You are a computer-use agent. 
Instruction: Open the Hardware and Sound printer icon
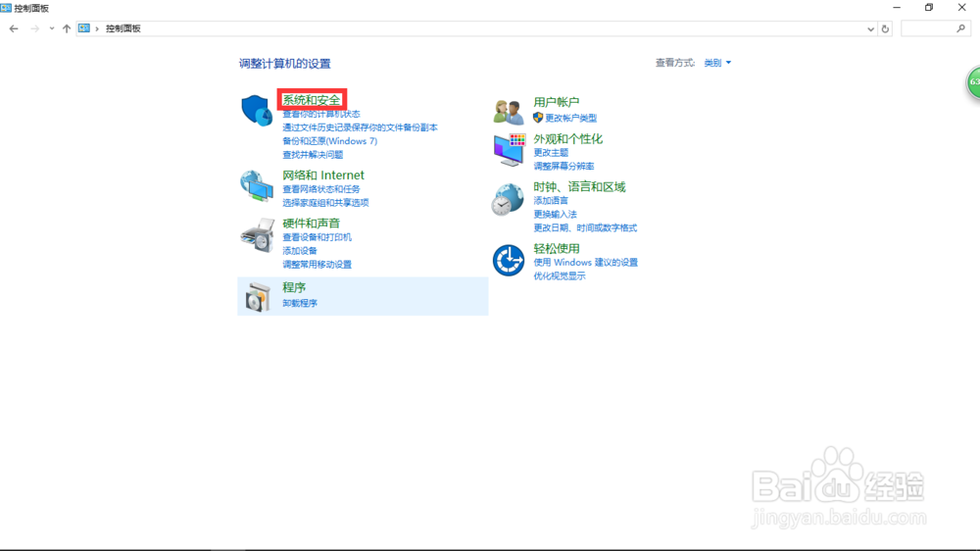pyautogui.click(x=257, y=235)
